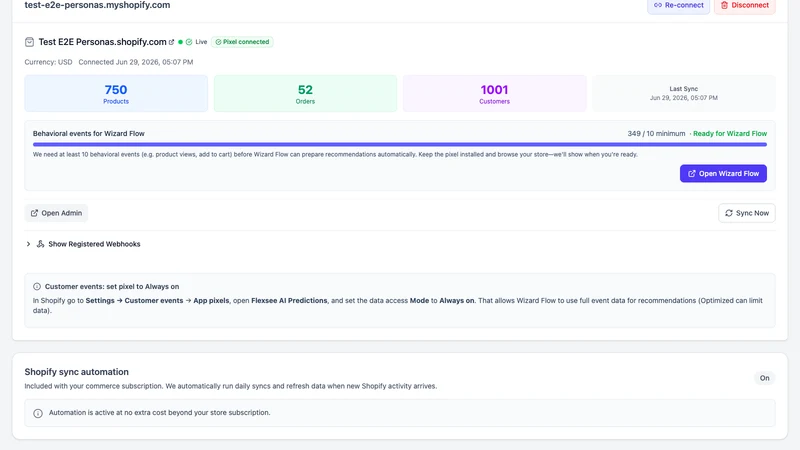
Task: Click the info icon beside Automation is active
Action: click(38, 413)
